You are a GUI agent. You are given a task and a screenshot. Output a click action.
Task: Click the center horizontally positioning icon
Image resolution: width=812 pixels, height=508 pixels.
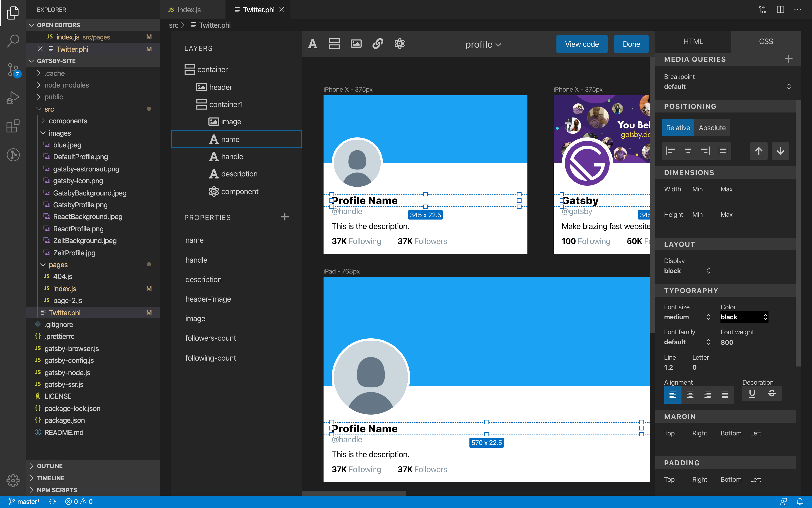pyautogui.click(x=688, y=151)
